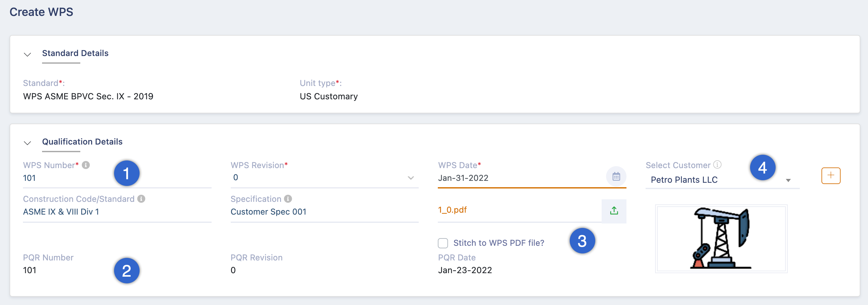Viewport: 868px width, 305px height.
Task: Click the Unit type field label
Action: click(x=321, y=83)
